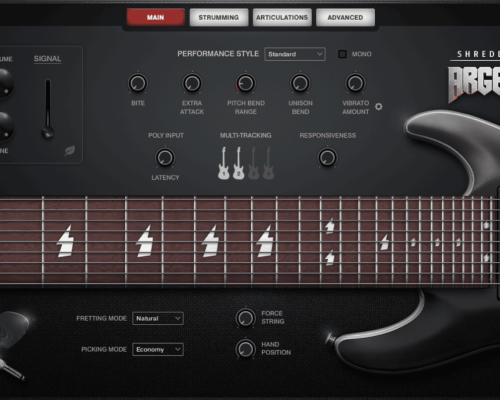Click the Pitch Bend Range knob
Viewport: 500px width, 400px height.
coord(246,83)
